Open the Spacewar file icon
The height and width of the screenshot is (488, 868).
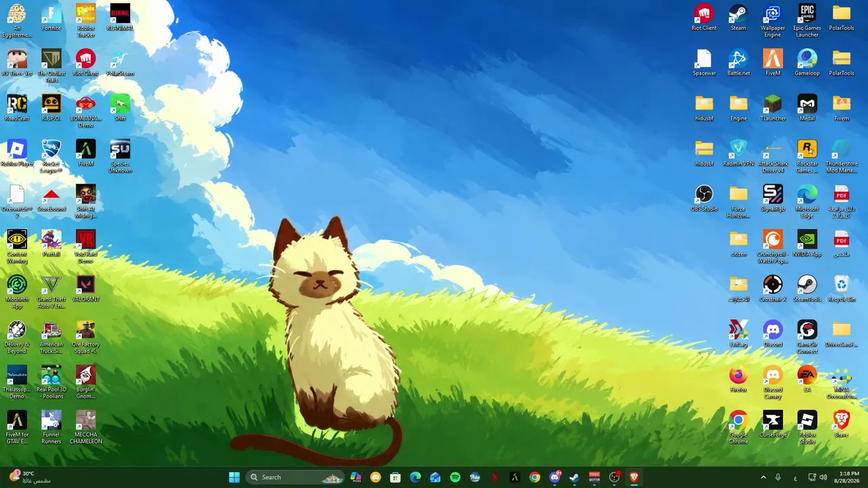[704, 62]
